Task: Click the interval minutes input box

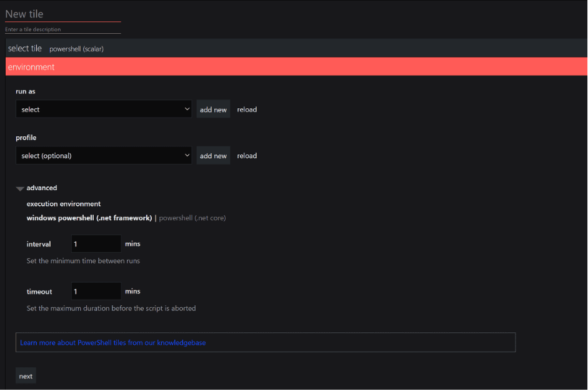Action: coord(95,244)
